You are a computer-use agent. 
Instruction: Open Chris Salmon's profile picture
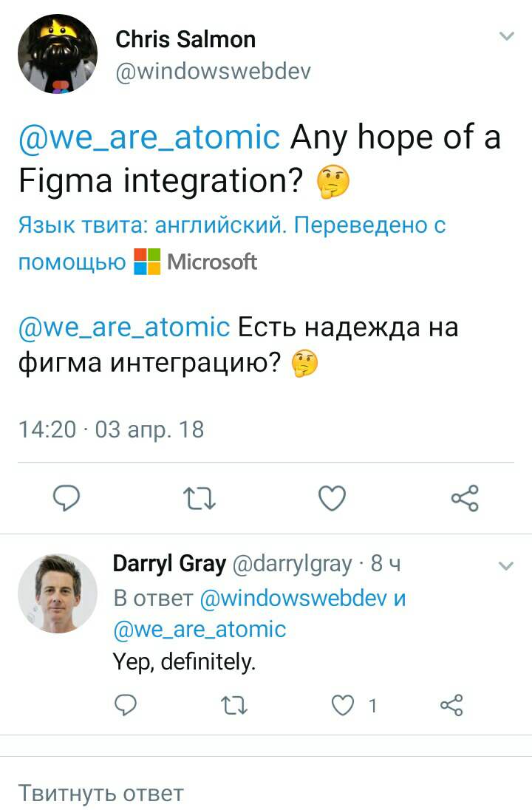[58, 54]
